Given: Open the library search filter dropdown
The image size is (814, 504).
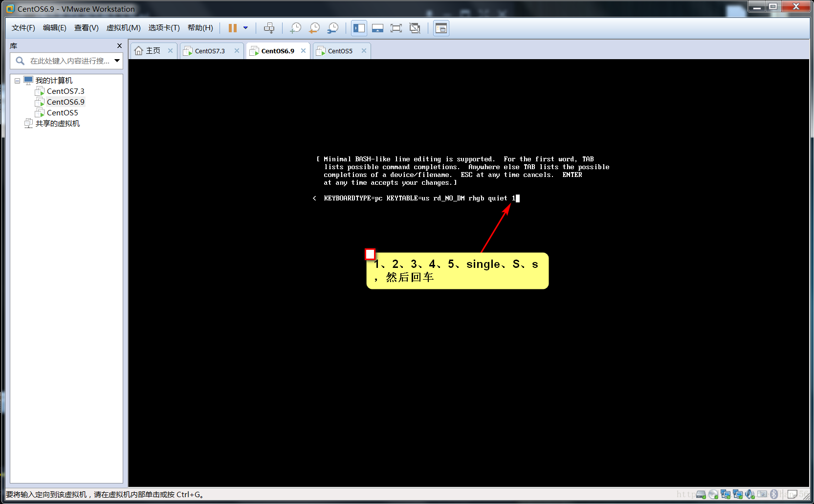Looking at the screenshot, I should [x=117, y=61].
